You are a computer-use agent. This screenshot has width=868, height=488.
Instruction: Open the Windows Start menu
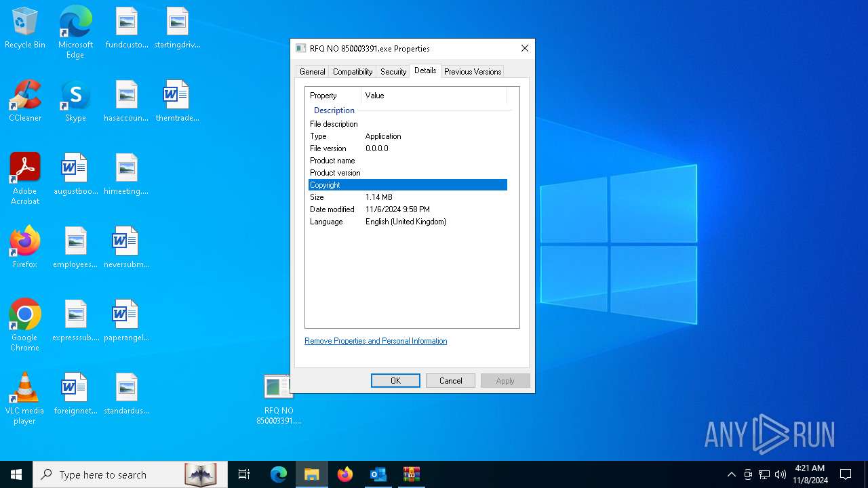16,474
